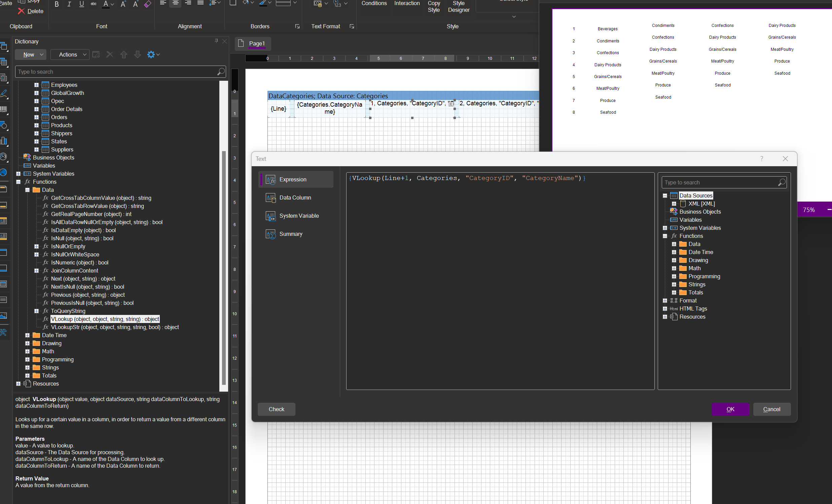Pin the Dictionary panel

[216, 41]
